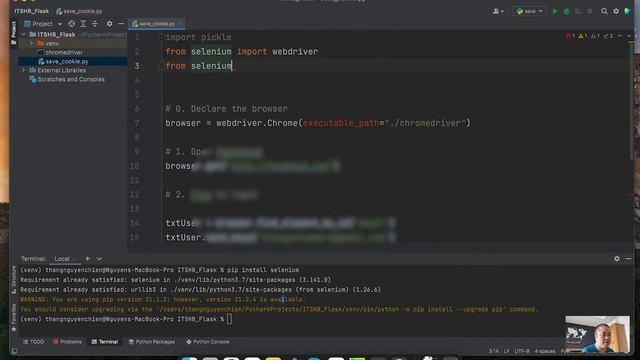Click the locate opened file target icon
The image size is (640, 360).
(71, 24)
